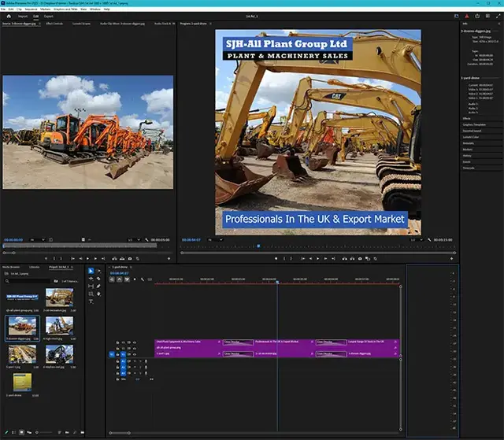Viewport: 504px width, 440px height.
Task: Switch to Media Browser tab
Action: [11, 267]
